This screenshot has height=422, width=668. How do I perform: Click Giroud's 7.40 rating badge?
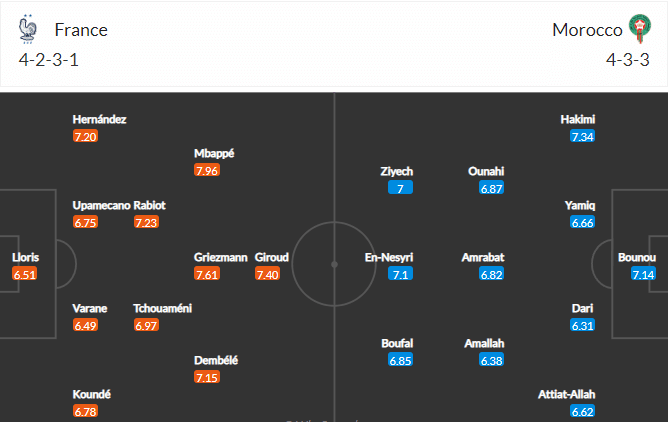[267, 274]
